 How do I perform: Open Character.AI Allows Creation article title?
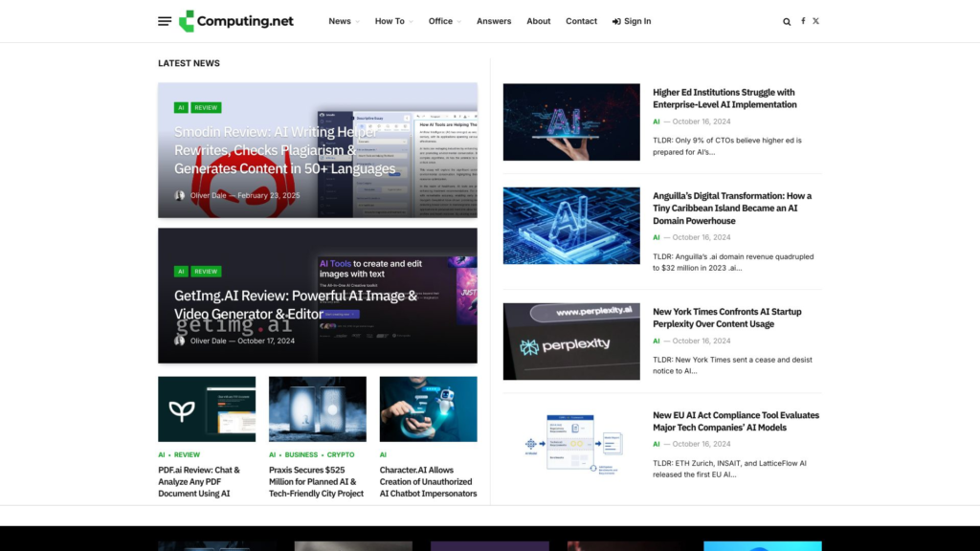coord(428,482)
